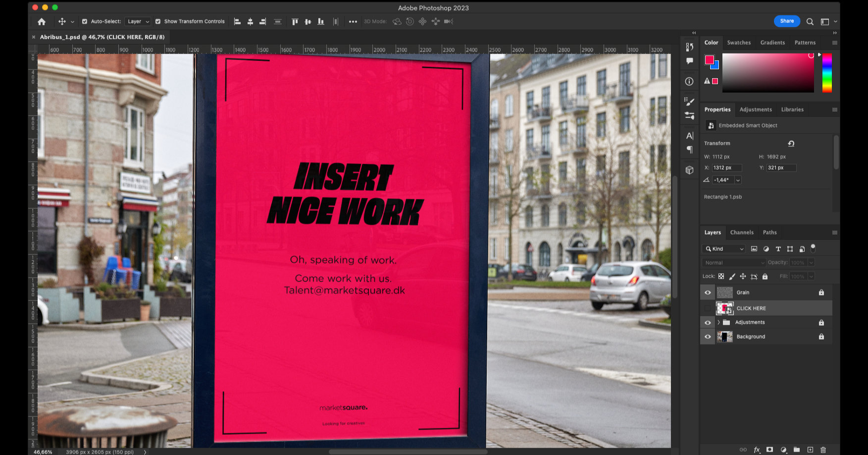
Task: Open the 3D panel cube icon
Action: point(689,170)
